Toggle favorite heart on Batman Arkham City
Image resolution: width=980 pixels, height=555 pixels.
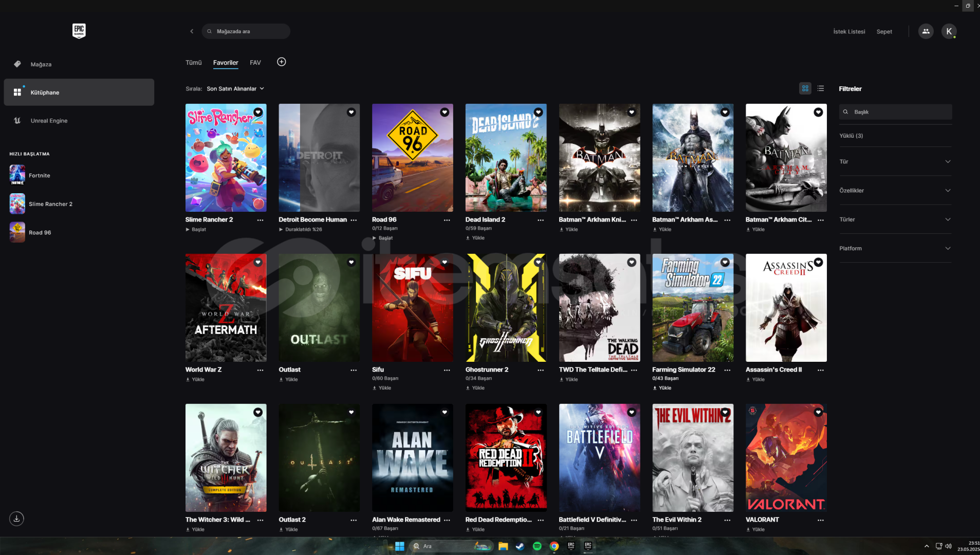click(818, 112)
